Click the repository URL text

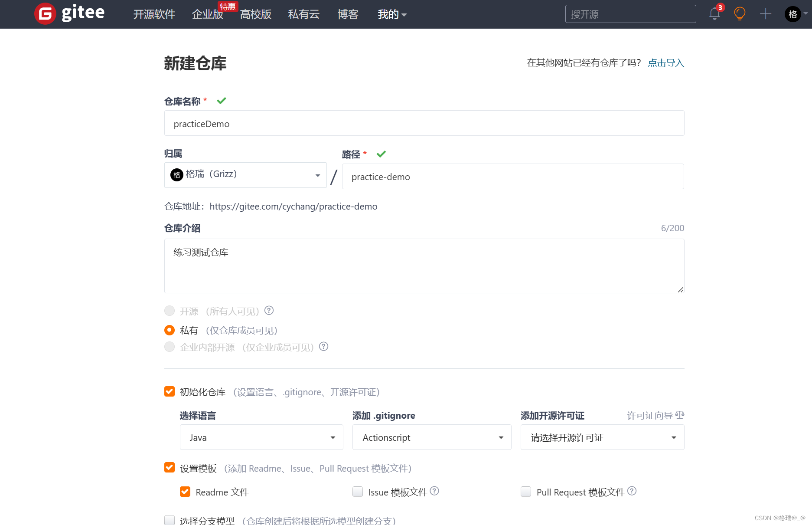pyautogui.click(x=293, y=207)
